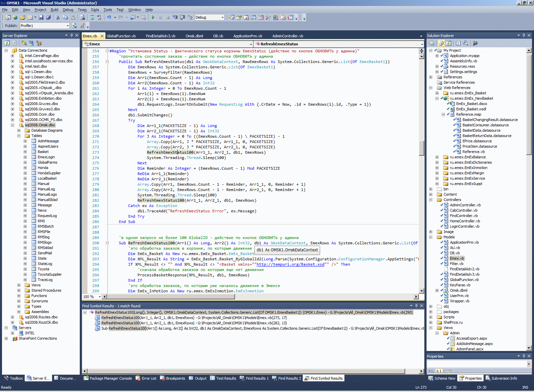Screen dimensions: 534x392
Task: Open the Build menu
Action: pyautogui.click(x=54, y=10)
